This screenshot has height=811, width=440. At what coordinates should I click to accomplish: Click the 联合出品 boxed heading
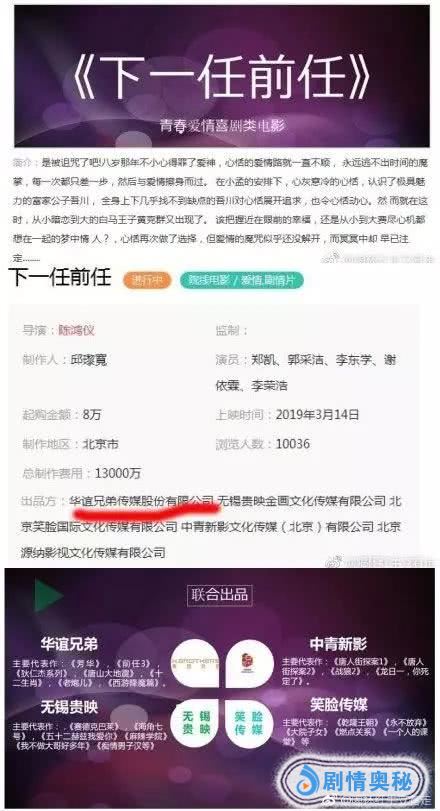pyautogui.click(x=219, y=594)
